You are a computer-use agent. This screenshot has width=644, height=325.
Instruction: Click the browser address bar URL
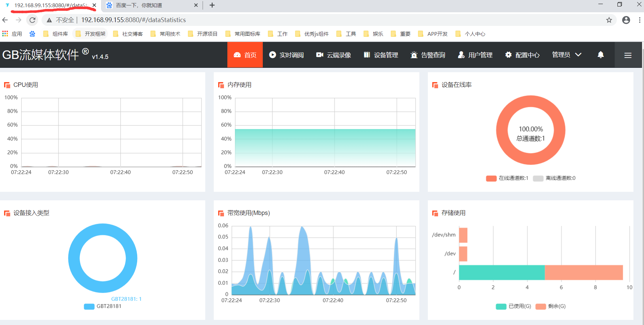pos(133,20)
